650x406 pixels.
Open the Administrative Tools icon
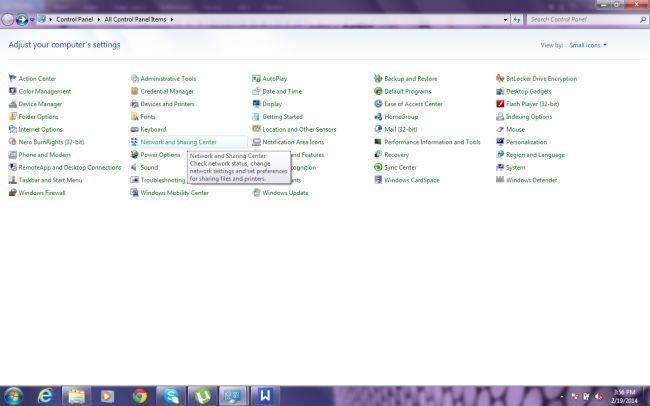click(x=134, y=78)
